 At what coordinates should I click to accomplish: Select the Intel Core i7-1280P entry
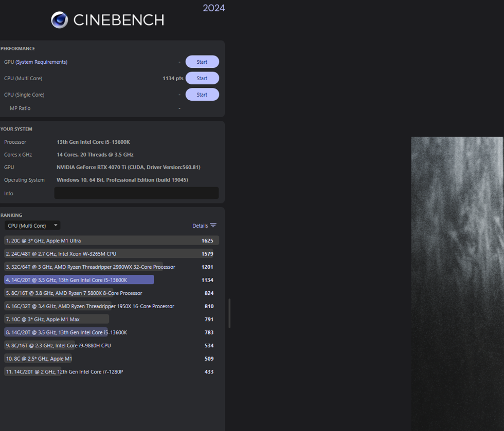[112, 372]
